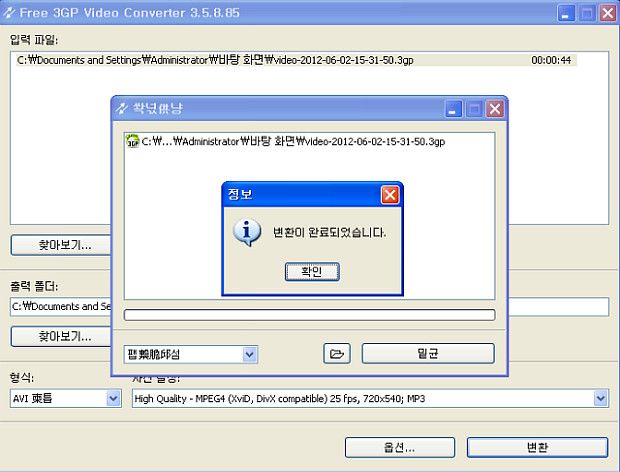
Task: Click the conversion progress bar
Action: pos(309,315)
